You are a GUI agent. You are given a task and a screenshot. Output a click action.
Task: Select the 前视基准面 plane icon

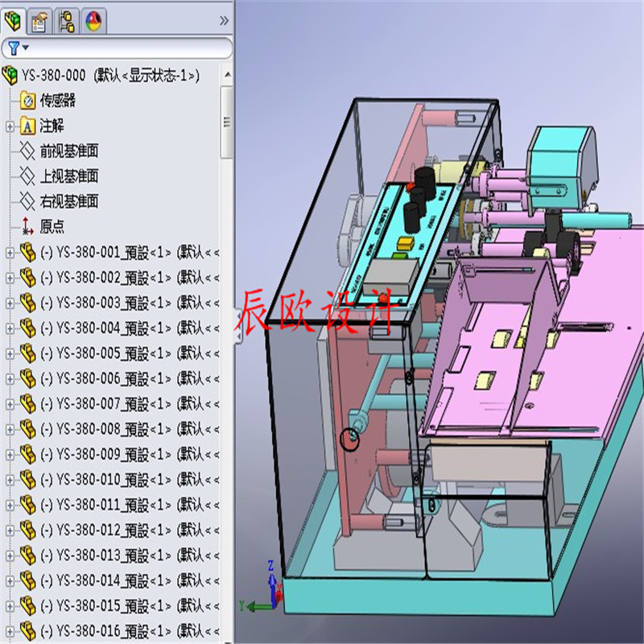point(27,151)
